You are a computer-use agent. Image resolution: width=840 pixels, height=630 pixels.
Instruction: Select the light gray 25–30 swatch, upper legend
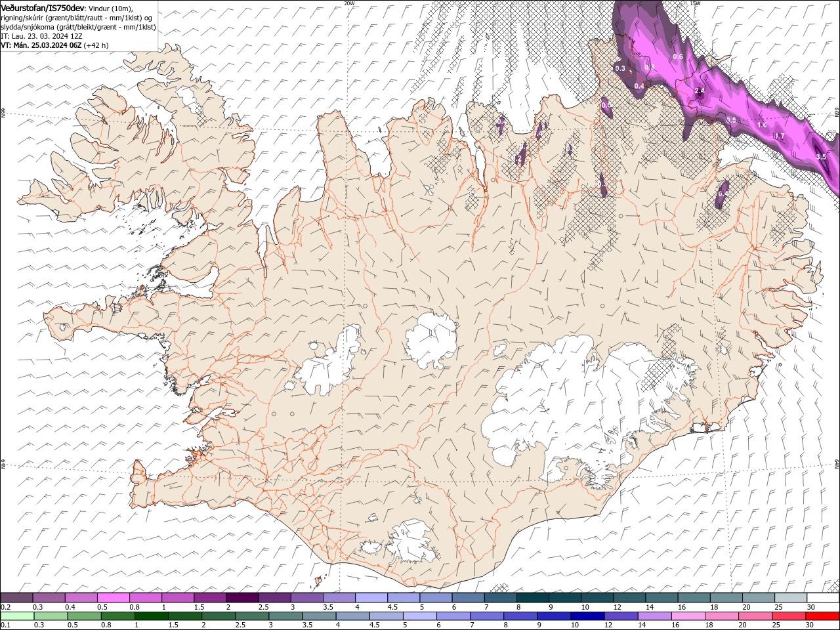click(790, 598)
